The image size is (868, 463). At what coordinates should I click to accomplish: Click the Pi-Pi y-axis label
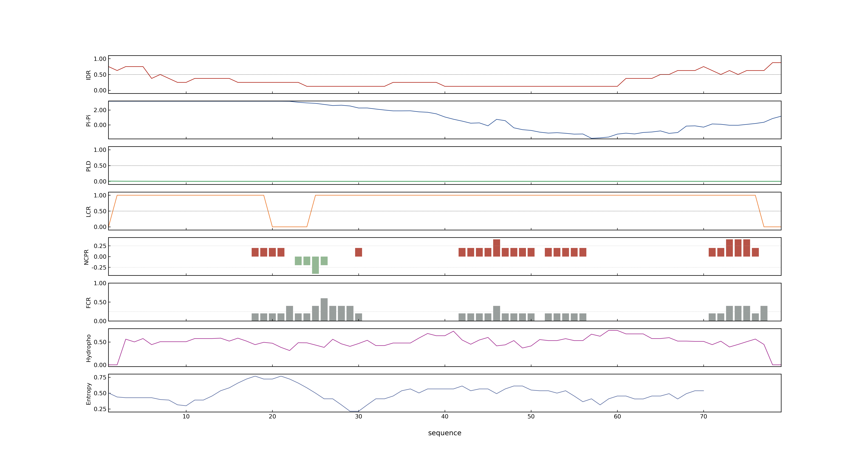[88, 120]
